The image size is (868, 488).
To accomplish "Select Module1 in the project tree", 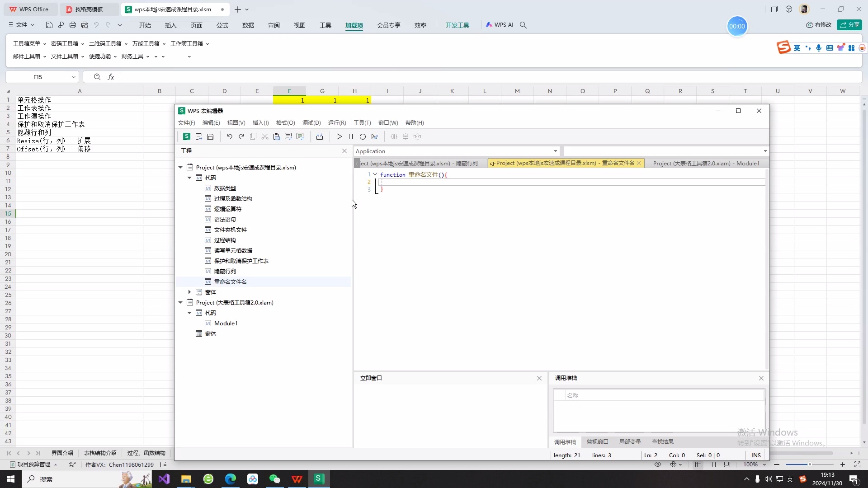I will pyautogui.click(x=225, y=323).
